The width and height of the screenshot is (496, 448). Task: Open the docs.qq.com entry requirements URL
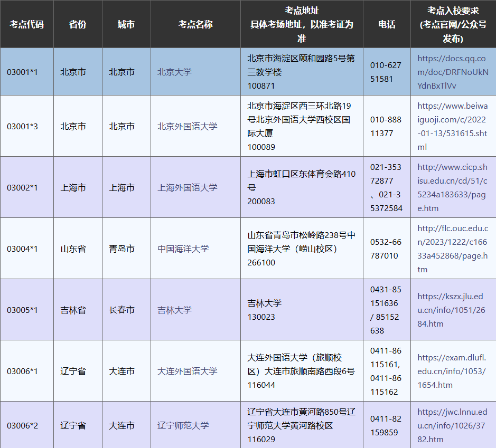click(451, 72)
